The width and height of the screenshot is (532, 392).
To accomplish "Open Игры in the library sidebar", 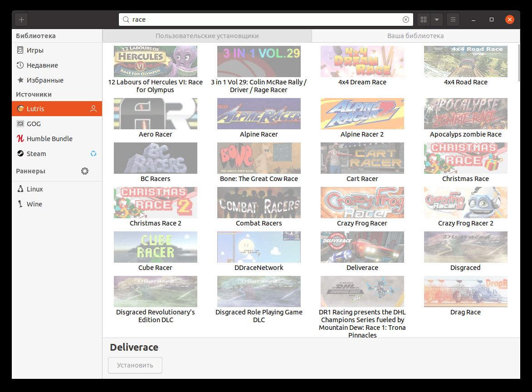I will pos(57,50).
